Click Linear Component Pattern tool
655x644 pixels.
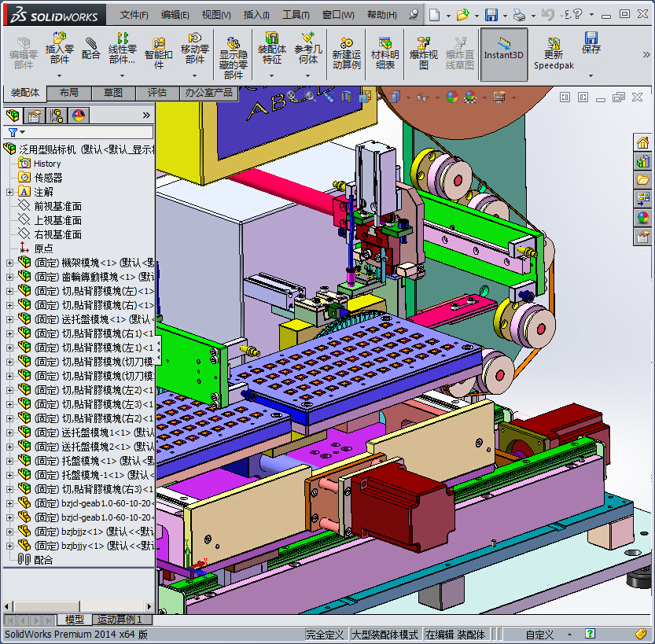pyautogui.click(x=123, y=48)
